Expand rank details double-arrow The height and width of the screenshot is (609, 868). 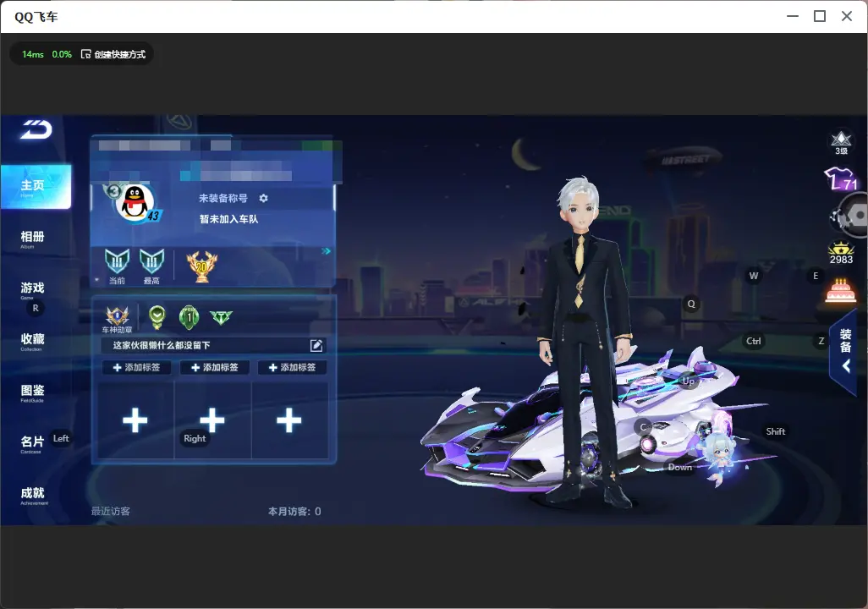tap(326, 251)
